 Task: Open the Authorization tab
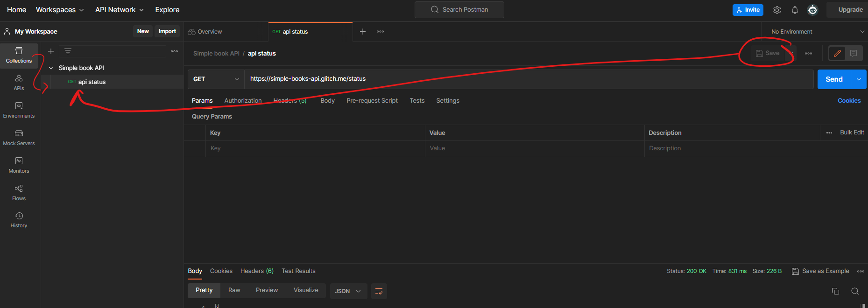243,101
